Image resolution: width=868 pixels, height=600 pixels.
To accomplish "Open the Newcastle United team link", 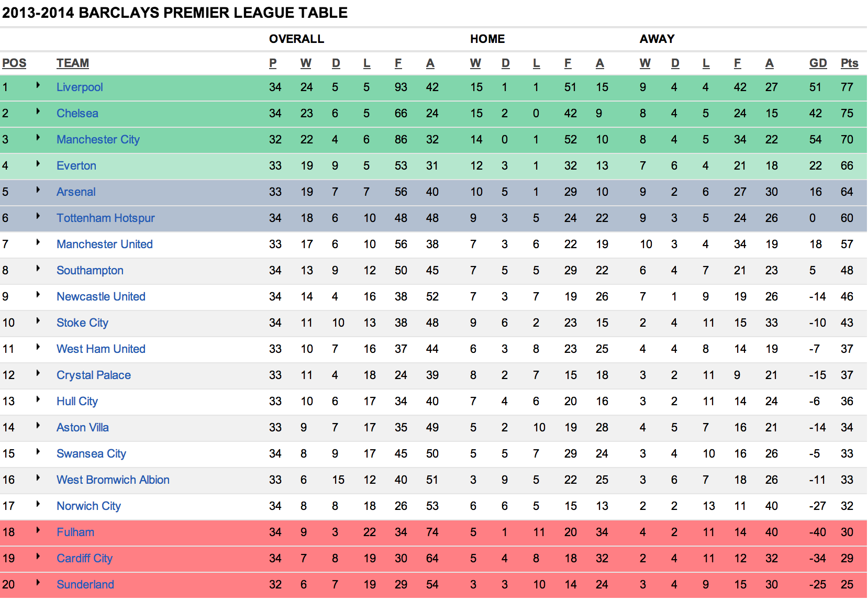I will coord(101,297).
